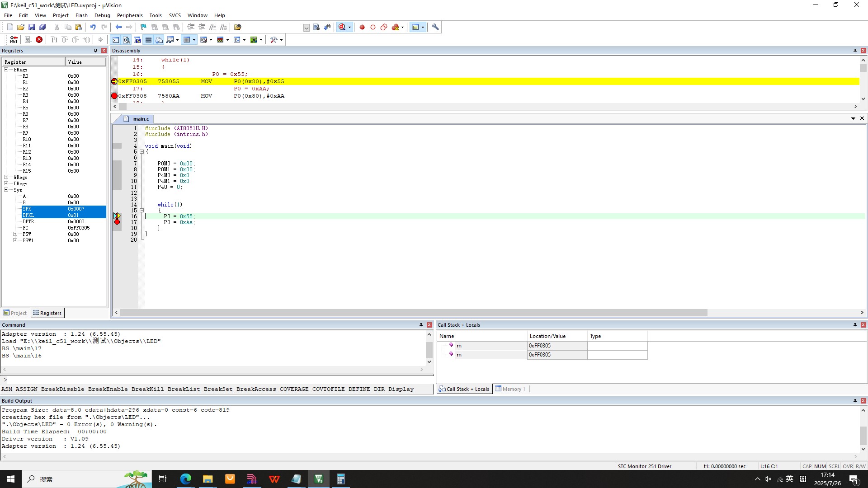Expand the DRegs register group

(x=6, y=183)
